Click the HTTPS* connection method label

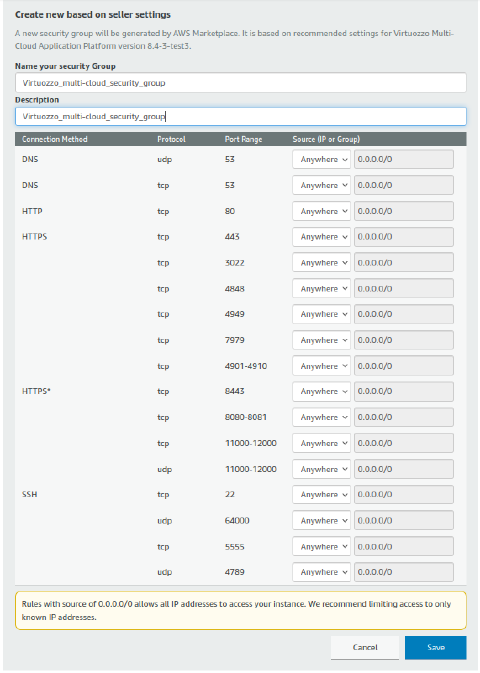click(x=36, y=391)
